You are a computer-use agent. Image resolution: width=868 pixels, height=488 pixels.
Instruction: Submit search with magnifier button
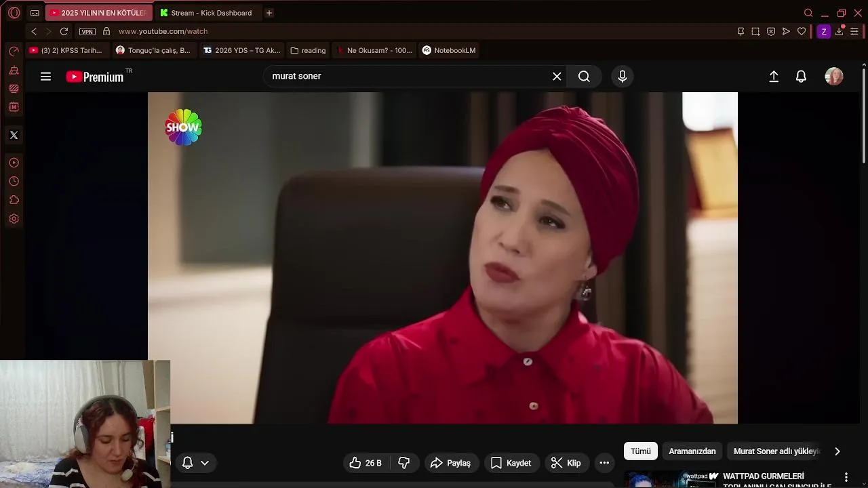tap(584, 77)
